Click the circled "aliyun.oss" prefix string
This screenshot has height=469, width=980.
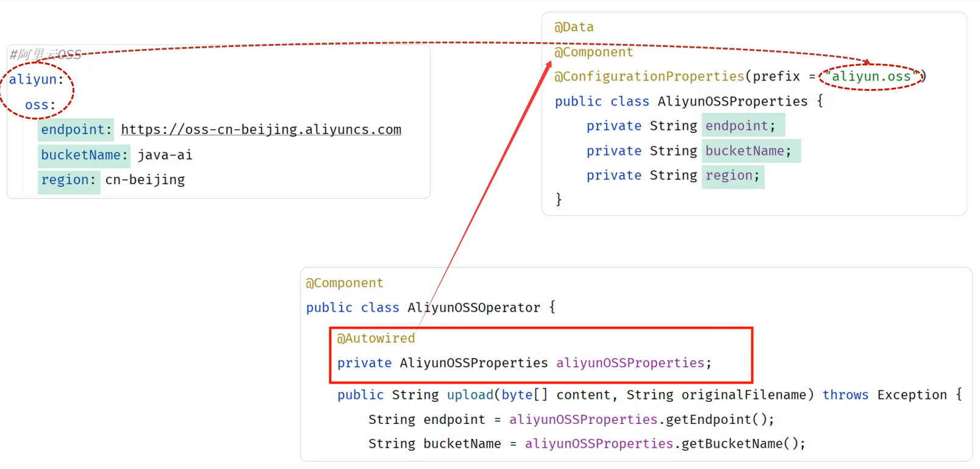(871, 77)
